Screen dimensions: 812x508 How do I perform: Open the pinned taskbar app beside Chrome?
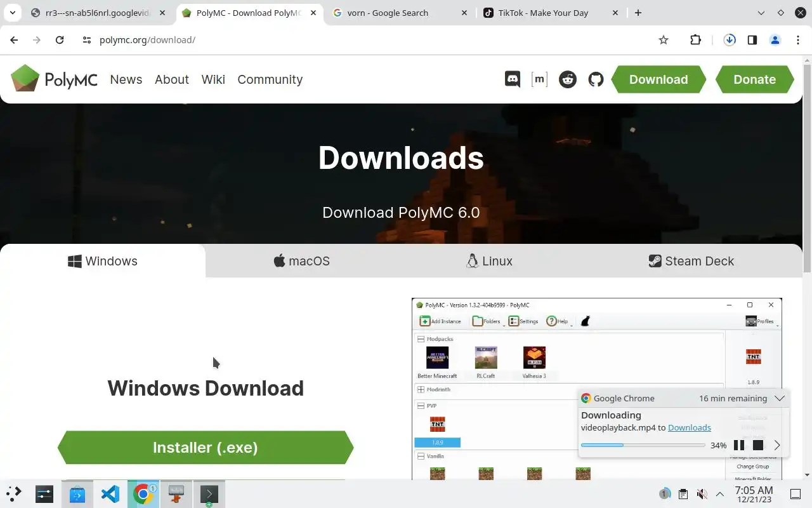[176, 493]
